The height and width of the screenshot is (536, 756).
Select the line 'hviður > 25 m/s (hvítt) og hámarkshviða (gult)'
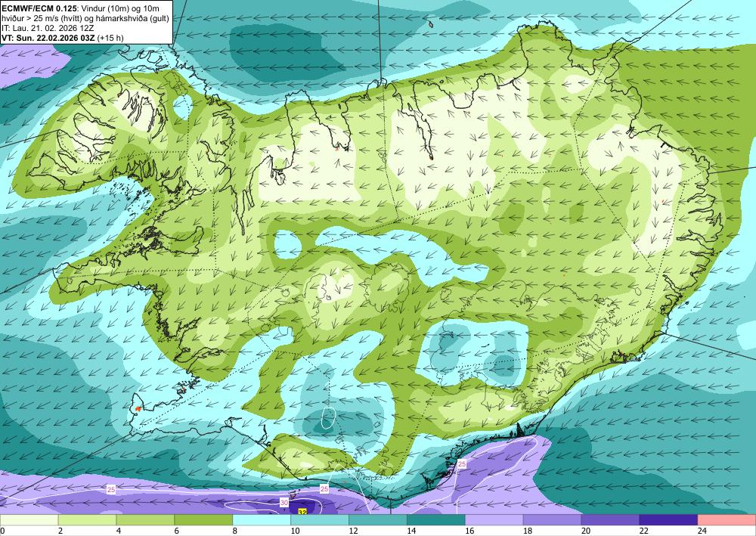[x=85, y=18]
